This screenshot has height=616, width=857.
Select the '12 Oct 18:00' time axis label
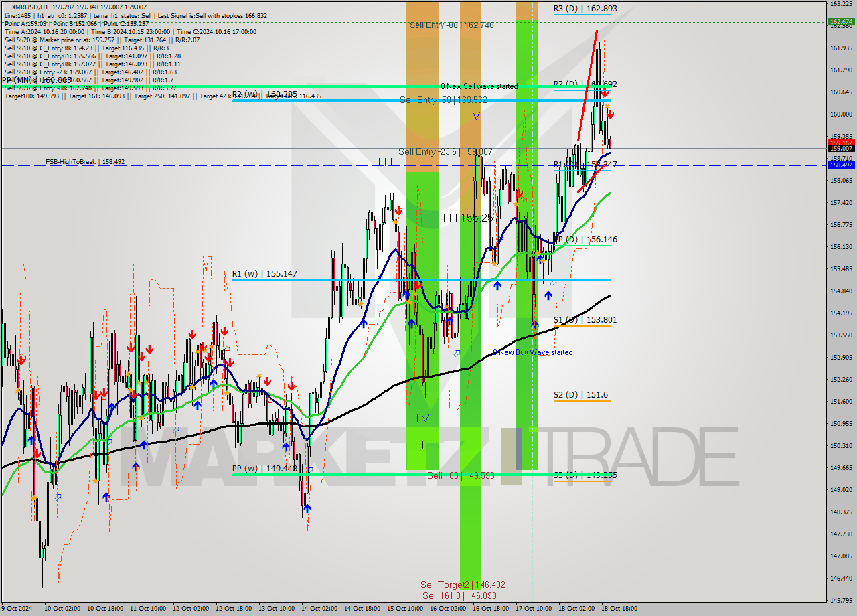(x=234, y=609)
